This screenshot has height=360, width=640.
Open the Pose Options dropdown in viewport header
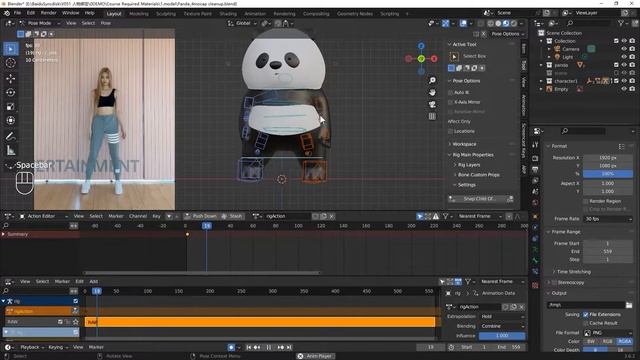pos(507,34)
